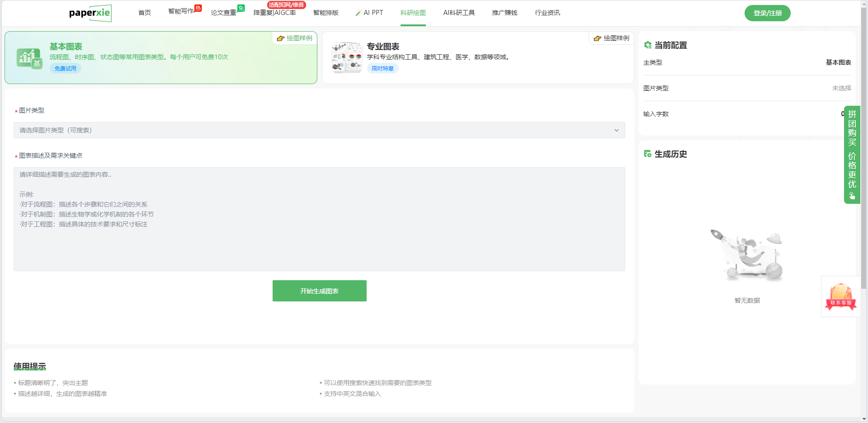The width and height of the screenshot is (868, 423).
Task: Click the 当前配置 gear icon
Action: [x=647, y=45]
